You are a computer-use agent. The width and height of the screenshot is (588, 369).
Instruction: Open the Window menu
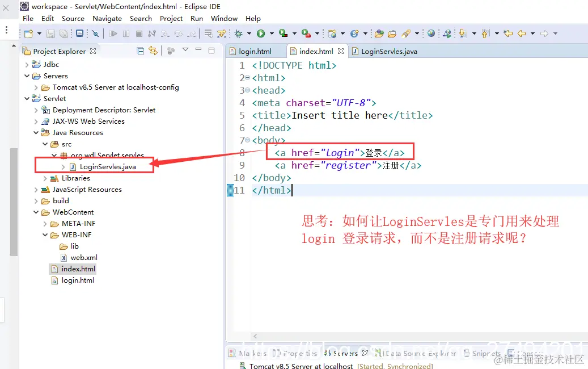(224, 18)
